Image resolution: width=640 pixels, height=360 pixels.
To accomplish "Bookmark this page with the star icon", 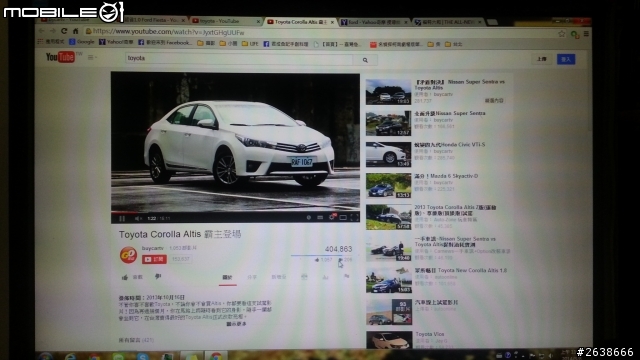I will [x=562, y=34].
